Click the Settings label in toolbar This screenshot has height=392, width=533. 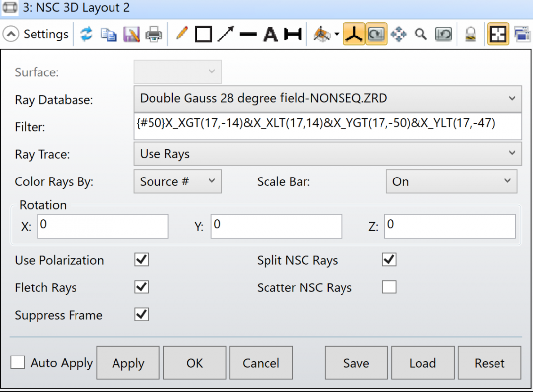(46, 34)
